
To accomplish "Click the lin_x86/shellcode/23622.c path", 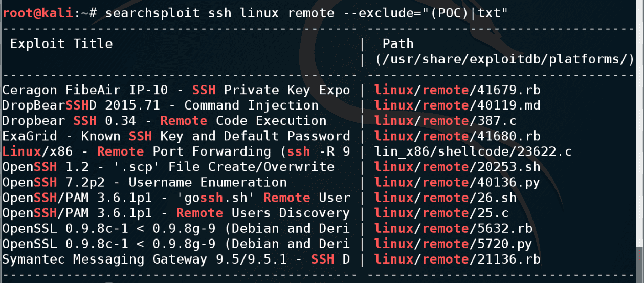I will 473,152.
